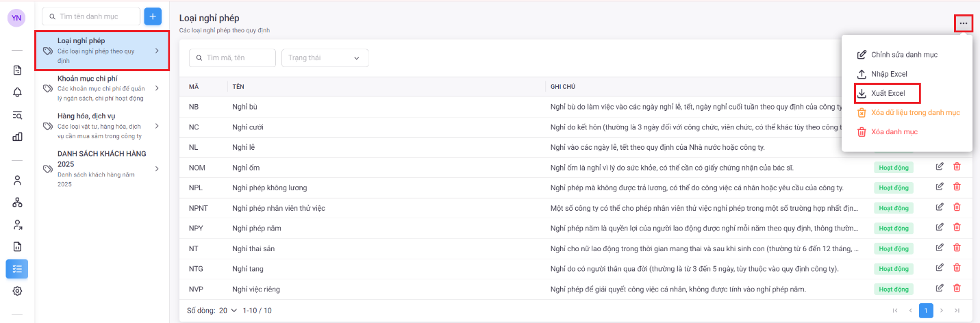This screenshot has width=980, height=323.
Task: Click the blue plus add-category button
Action: tap(153, 16)
